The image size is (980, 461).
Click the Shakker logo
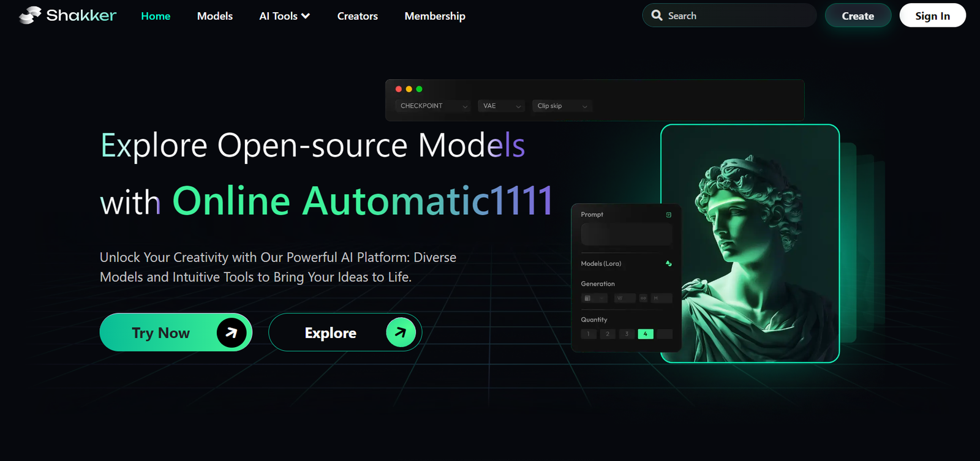click(x=67, y=15)
